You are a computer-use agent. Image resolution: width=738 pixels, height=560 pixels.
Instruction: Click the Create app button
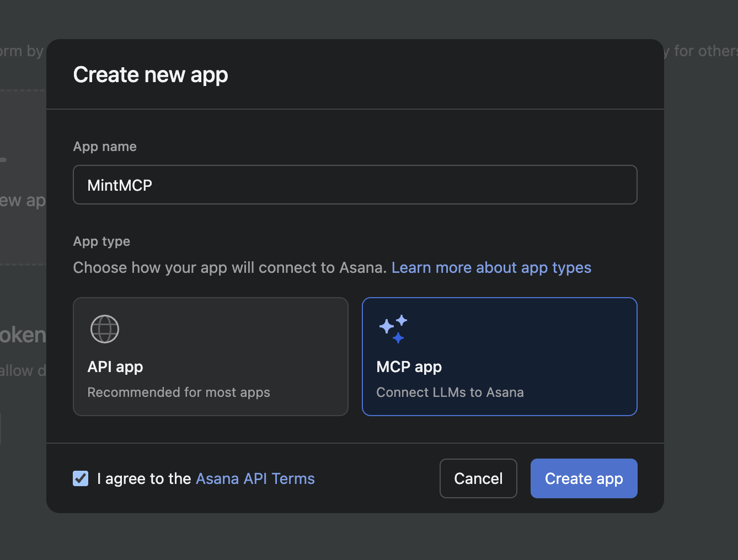point(584,478)
